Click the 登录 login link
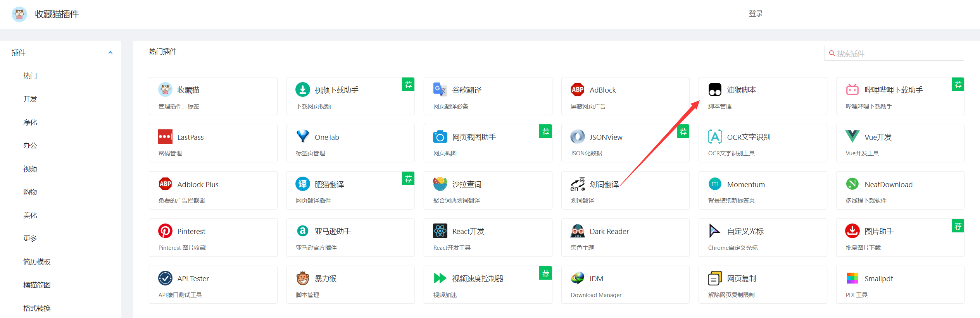980x318 pixels. (x=756, y=14)
